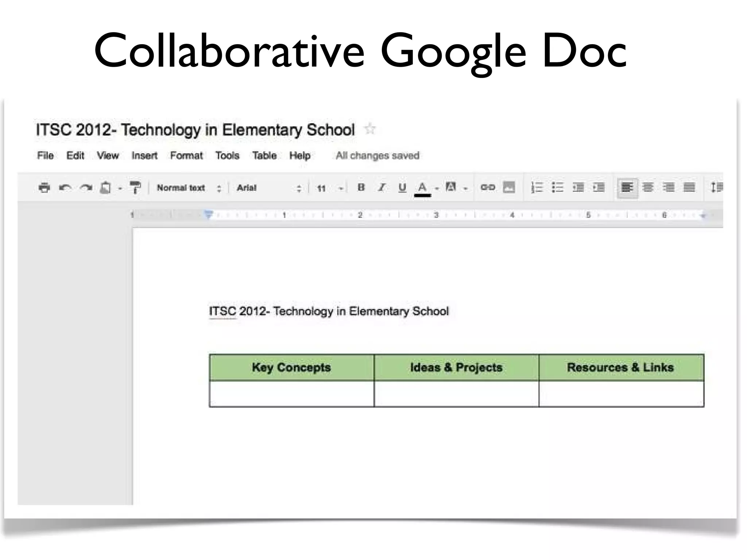Click the Increase indent icon
The width and height of the screenshot is (747, 560).
click(x=599, y=187)
